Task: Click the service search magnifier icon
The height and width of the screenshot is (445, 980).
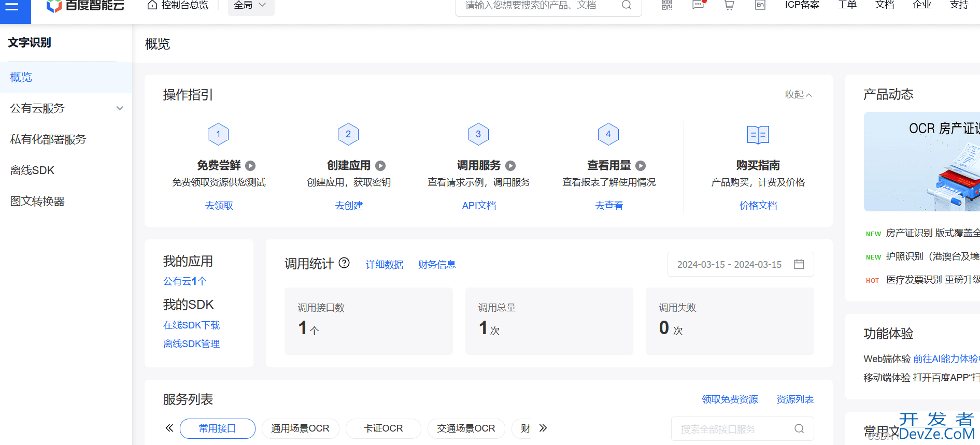Action: click(x=799, y=429)
